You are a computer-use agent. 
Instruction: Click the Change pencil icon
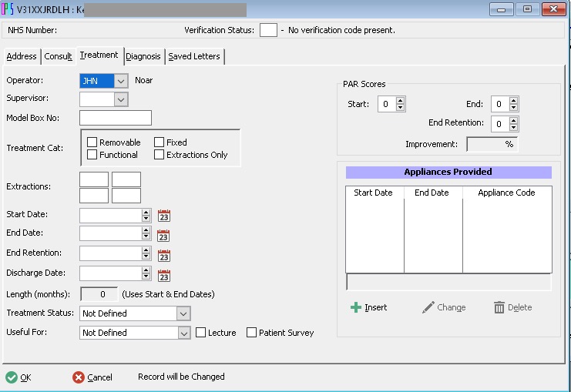[x=428, y=307]
